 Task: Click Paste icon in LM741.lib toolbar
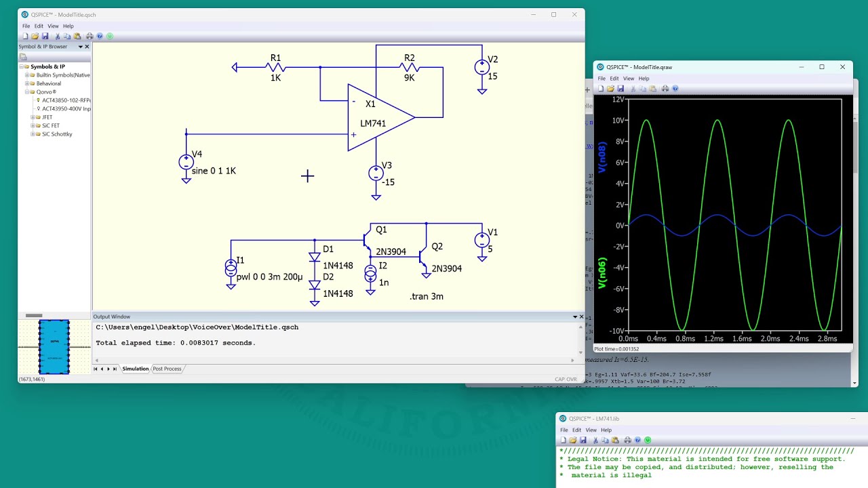tap(615, 440)
